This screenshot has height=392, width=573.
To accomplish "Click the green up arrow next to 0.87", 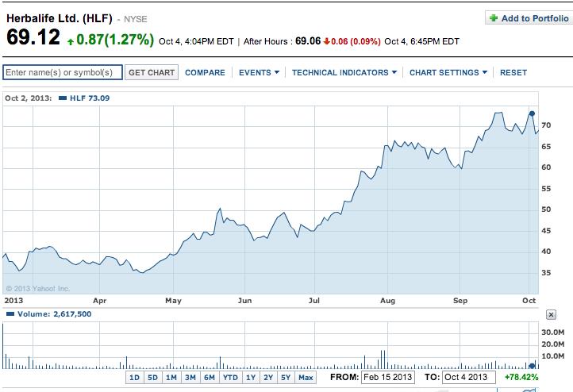I will click(71, 41).
